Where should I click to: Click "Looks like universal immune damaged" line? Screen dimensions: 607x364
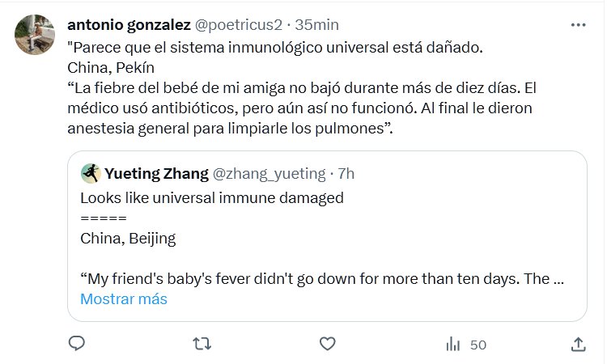click(212, 197)
